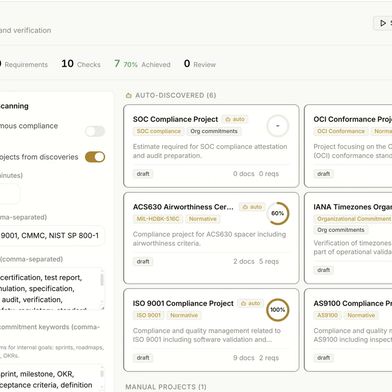The height and width of the screenshot is (392, 392).
Task: Click Normative tag on ACS630 card
Action: [203, 219]
